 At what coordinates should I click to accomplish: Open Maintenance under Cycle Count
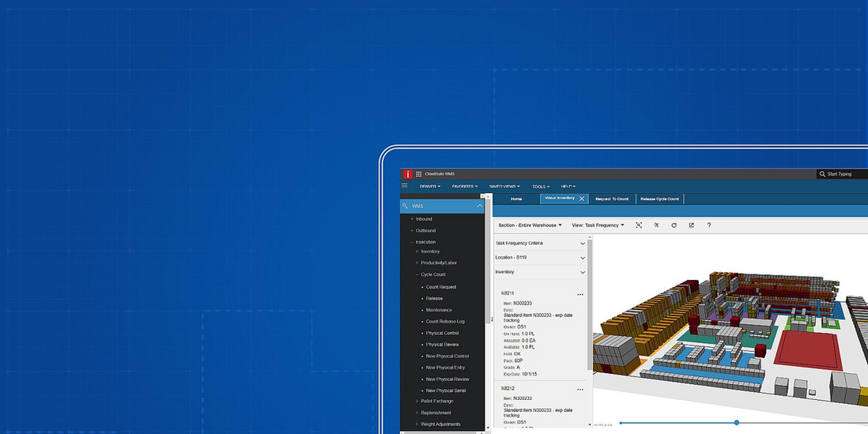(x=439, y=310)
